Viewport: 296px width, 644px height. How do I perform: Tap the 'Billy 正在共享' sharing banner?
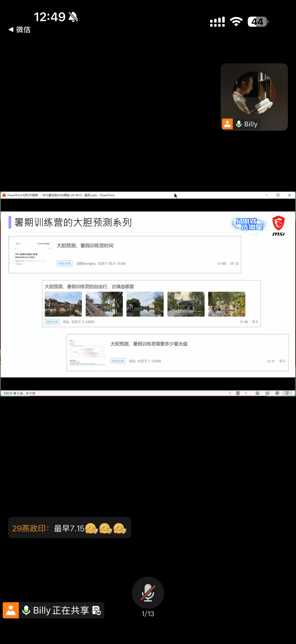[54, 610]
